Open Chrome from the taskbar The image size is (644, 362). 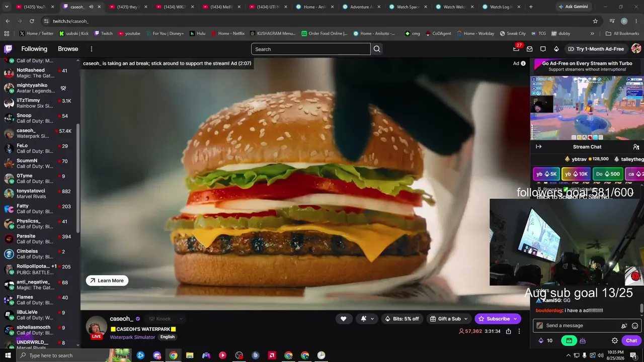pyautogui.click(x=173, y=355)
